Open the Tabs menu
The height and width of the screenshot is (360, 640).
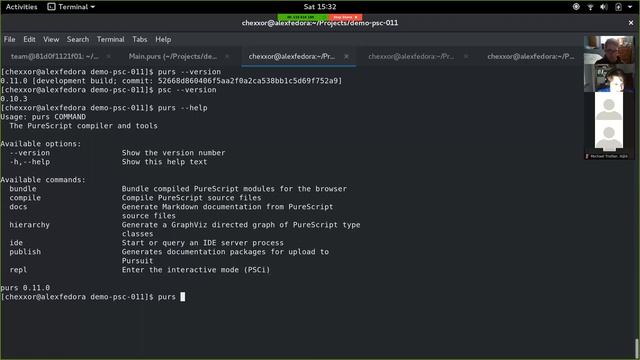pos(140,39)
